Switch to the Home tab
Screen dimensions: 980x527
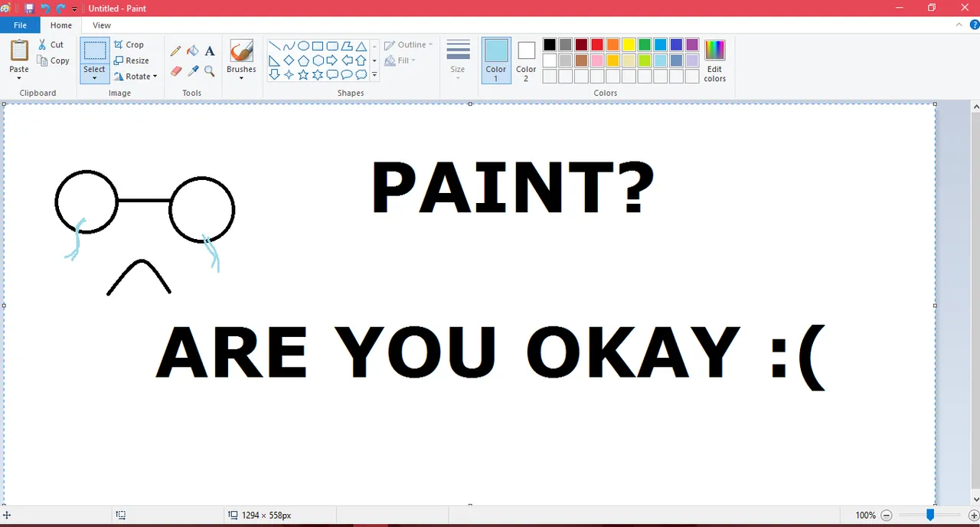[x=61, y=25]
